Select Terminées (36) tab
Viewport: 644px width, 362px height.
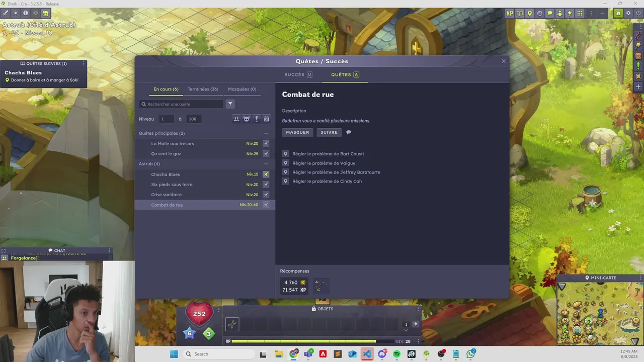pos(203,89)
